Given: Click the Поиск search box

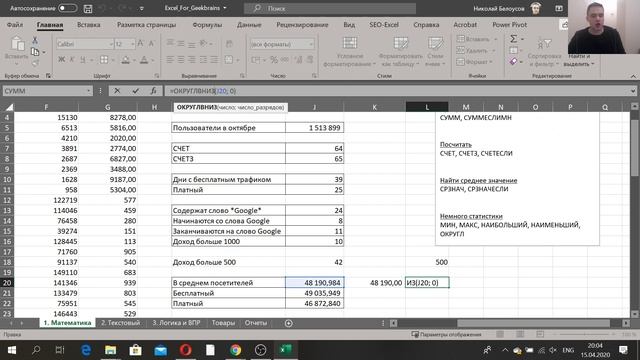Looking at the screenshot, I should point(330,8).
